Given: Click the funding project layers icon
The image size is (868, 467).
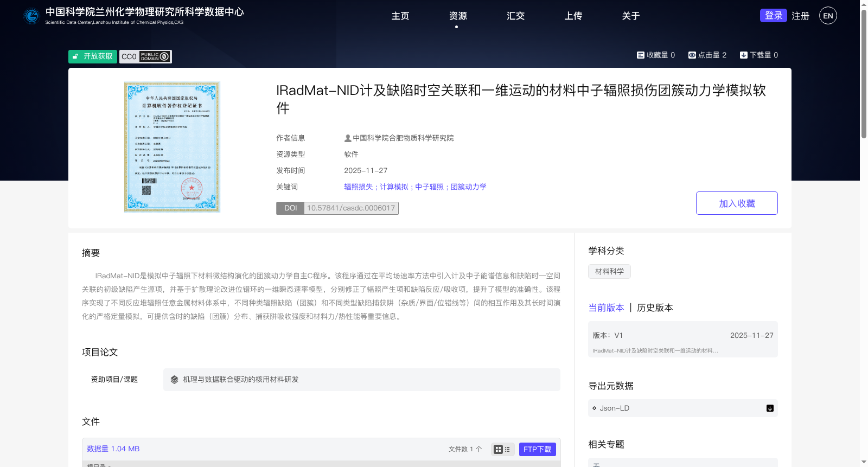Looking at the screenshot, I should [174, 380].
